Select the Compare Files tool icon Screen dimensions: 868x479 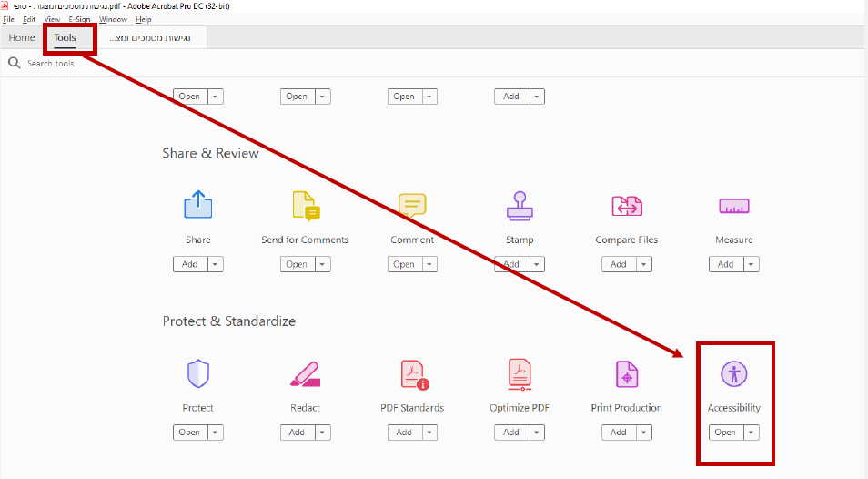click(x=627, y=206)
